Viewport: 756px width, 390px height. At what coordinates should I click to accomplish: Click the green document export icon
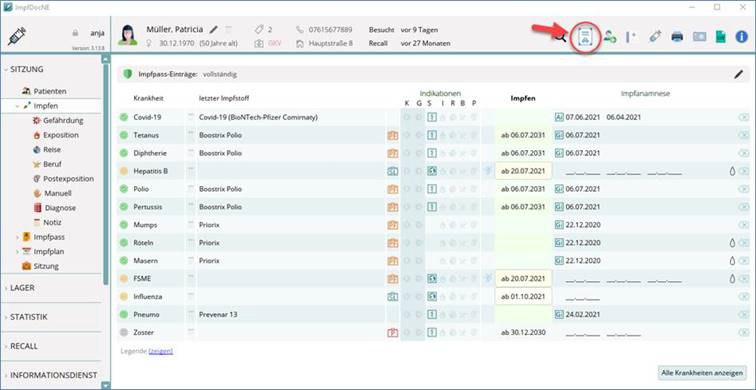point(721,37)
